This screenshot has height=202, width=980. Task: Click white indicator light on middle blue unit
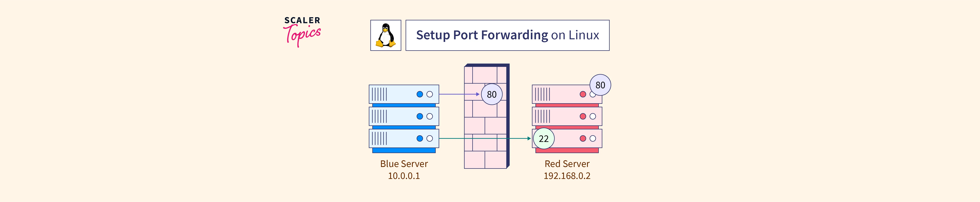point(430,116)
